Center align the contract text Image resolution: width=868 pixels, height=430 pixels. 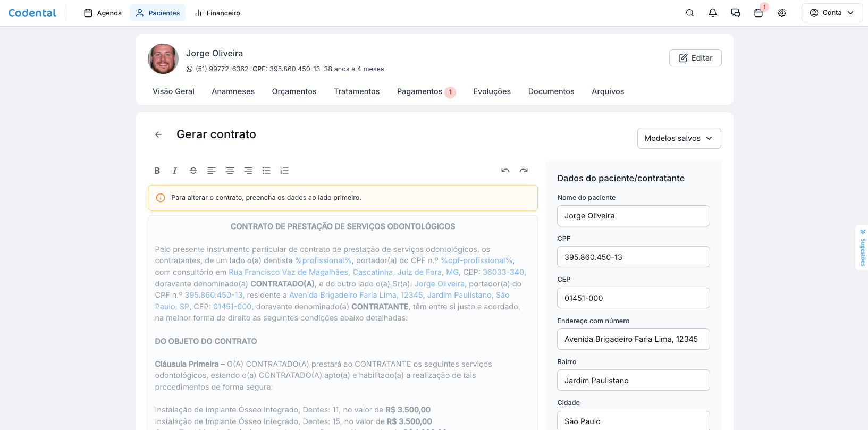point(230,171)
